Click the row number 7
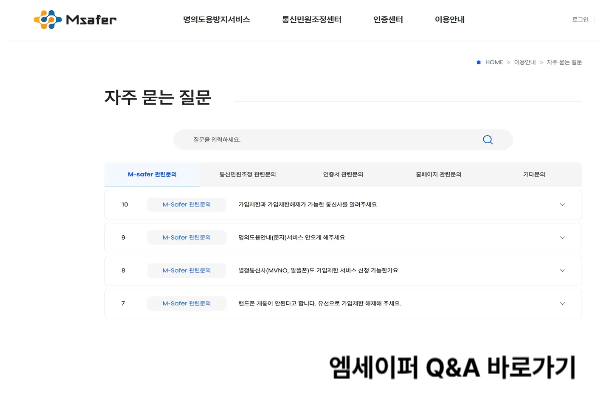The height and width of the screenshot is (400, 600). pyautogui.click(x=123, y=303)
